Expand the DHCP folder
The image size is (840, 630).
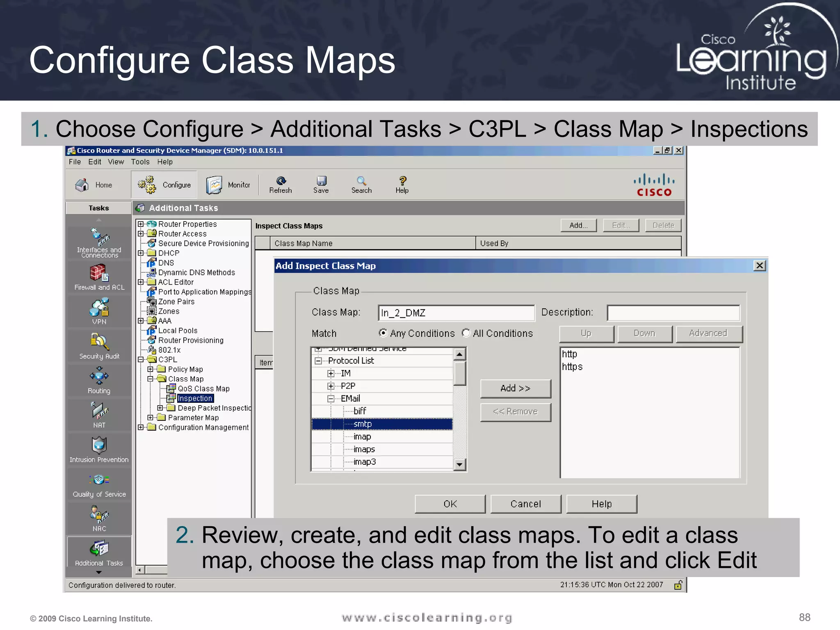pyautogui.click(x=141, y=253)
